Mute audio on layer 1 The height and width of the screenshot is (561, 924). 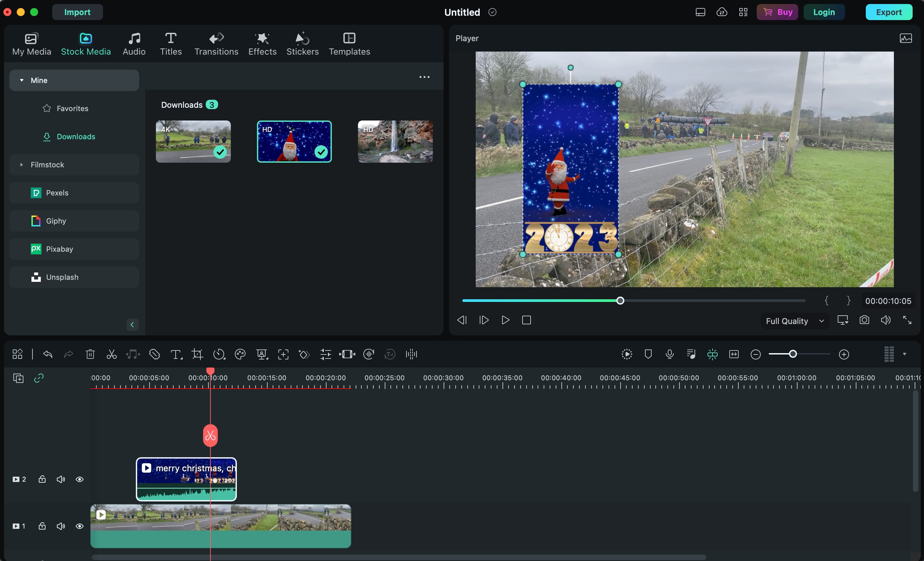pos(60,526)
